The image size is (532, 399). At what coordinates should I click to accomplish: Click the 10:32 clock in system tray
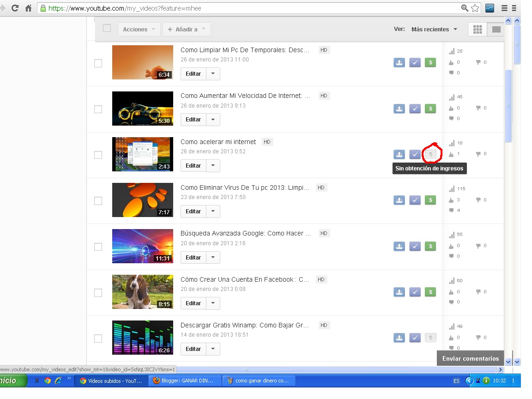tap(499, 381)
